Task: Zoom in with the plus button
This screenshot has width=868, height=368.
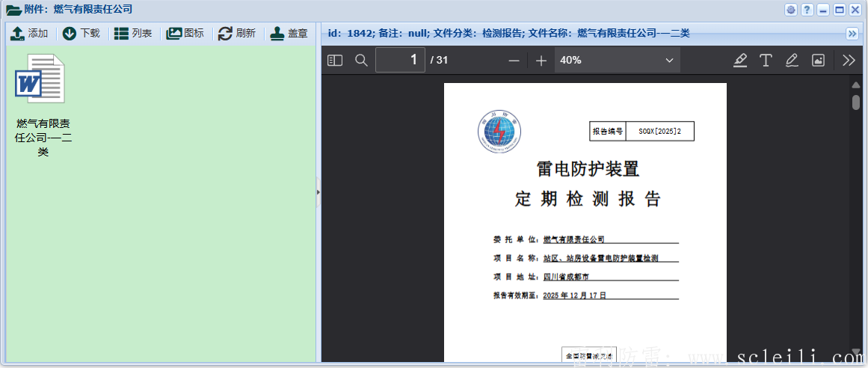Action: 541,61
